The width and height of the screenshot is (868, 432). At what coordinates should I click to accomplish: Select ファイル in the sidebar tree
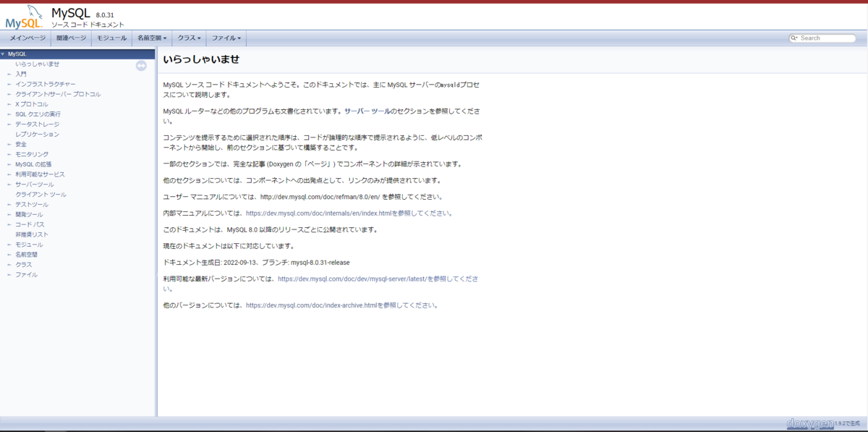(x=27, y=275)
